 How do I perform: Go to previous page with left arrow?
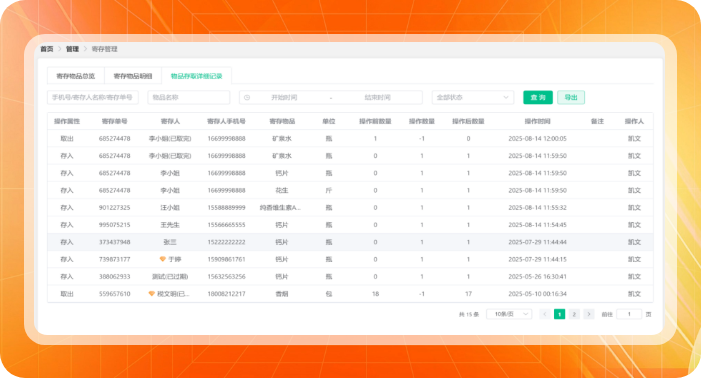(545, 314)
